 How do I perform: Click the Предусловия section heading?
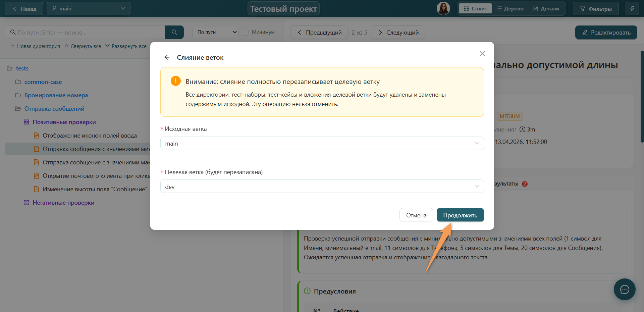coord(335,291)
